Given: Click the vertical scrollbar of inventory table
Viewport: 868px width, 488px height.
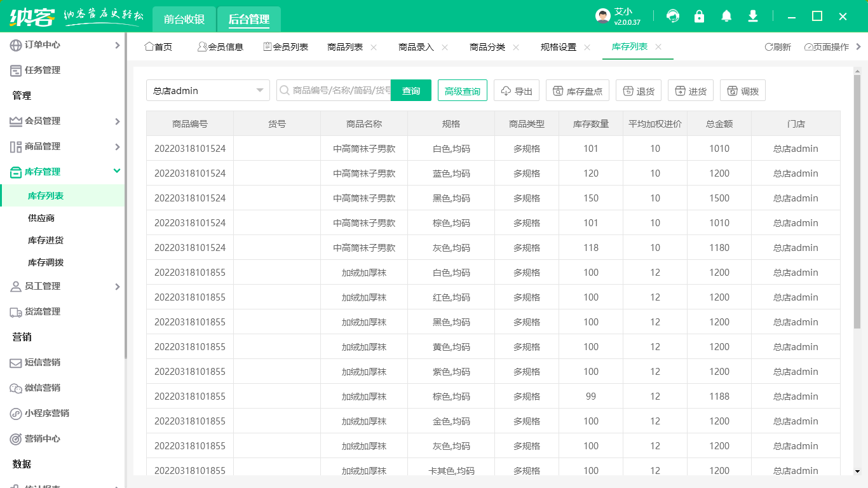Looking at the screenshot, I should (x=857, y=201).
